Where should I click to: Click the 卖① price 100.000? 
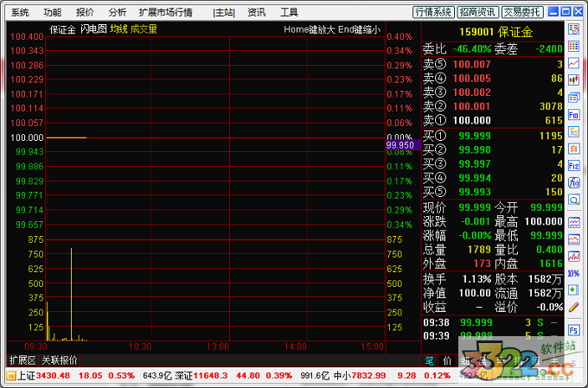point(472,120)
